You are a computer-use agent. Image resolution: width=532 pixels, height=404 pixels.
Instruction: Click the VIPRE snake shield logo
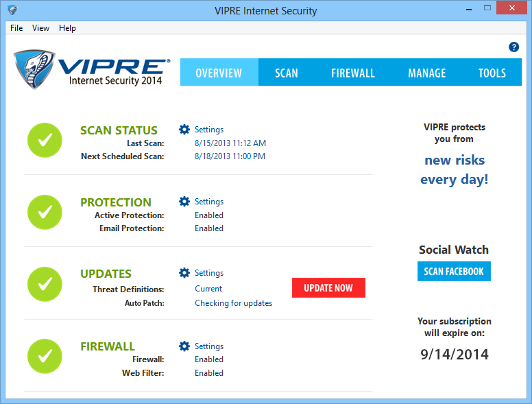tap(34, 69)
